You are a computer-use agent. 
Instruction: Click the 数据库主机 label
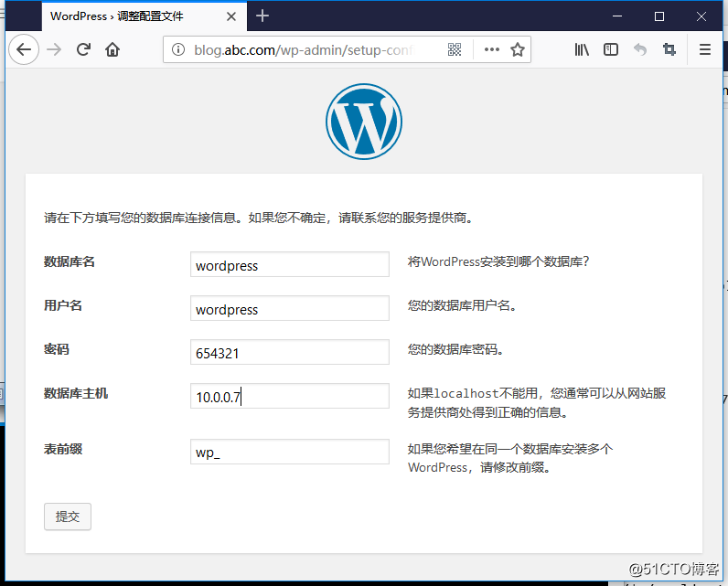click(x=76, y=393)
